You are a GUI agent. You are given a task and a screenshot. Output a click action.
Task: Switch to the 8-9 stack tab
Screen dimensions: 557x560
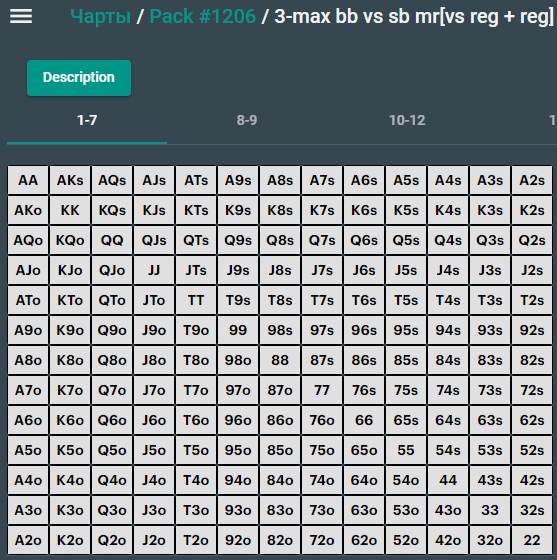[247, 121]
